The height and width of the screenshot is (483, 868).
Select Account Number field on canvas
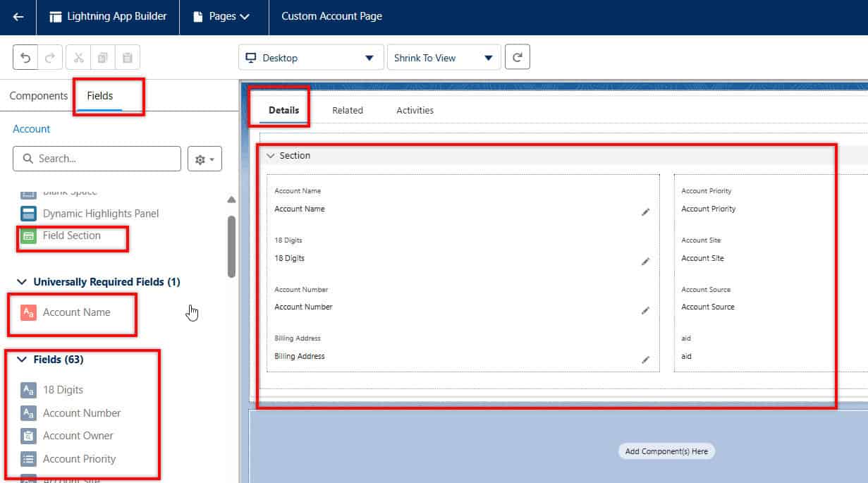click(x=463, y=298)
